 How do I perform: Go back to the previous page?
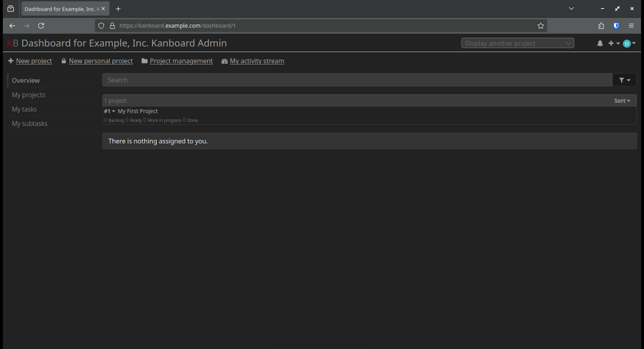point(12,26)
